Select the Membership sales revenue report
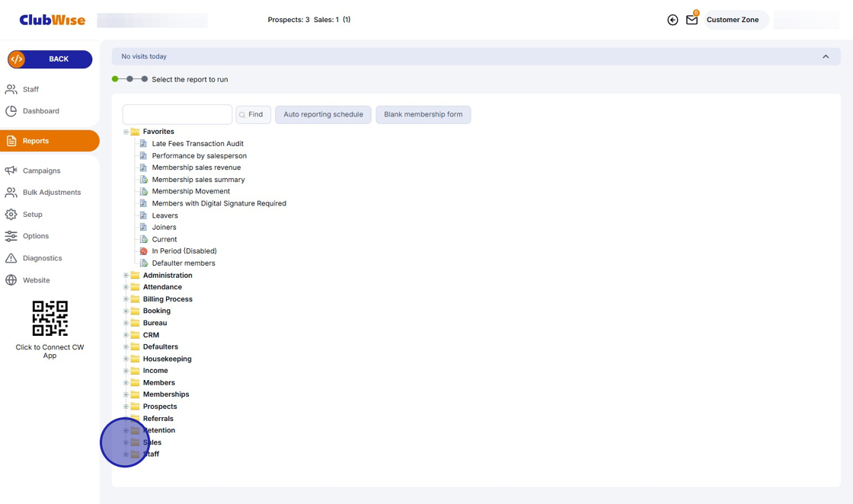Screen dimensions: 853x504 pyautogui.click(x=196, y=167)
